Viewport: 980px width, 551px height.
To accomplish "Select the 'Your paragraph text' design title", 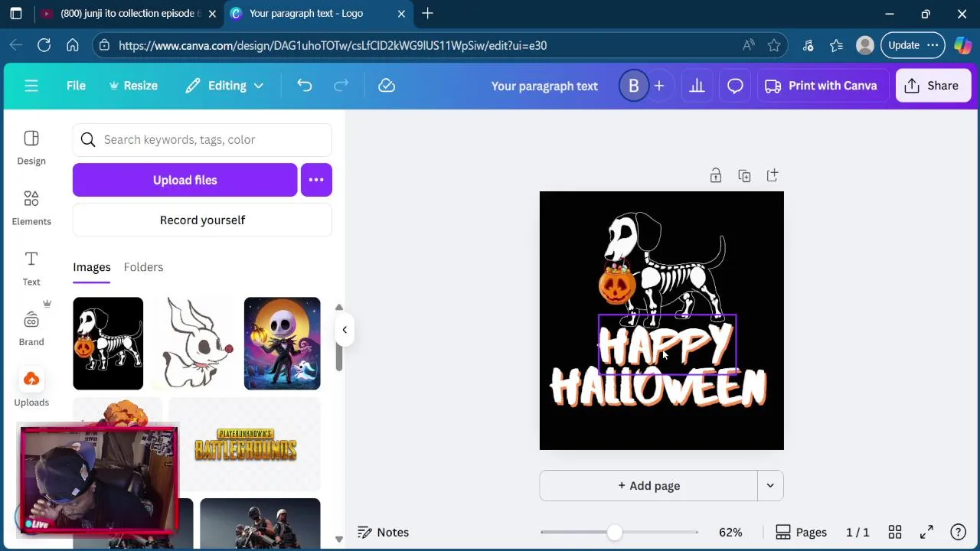I will coord(544,86).
